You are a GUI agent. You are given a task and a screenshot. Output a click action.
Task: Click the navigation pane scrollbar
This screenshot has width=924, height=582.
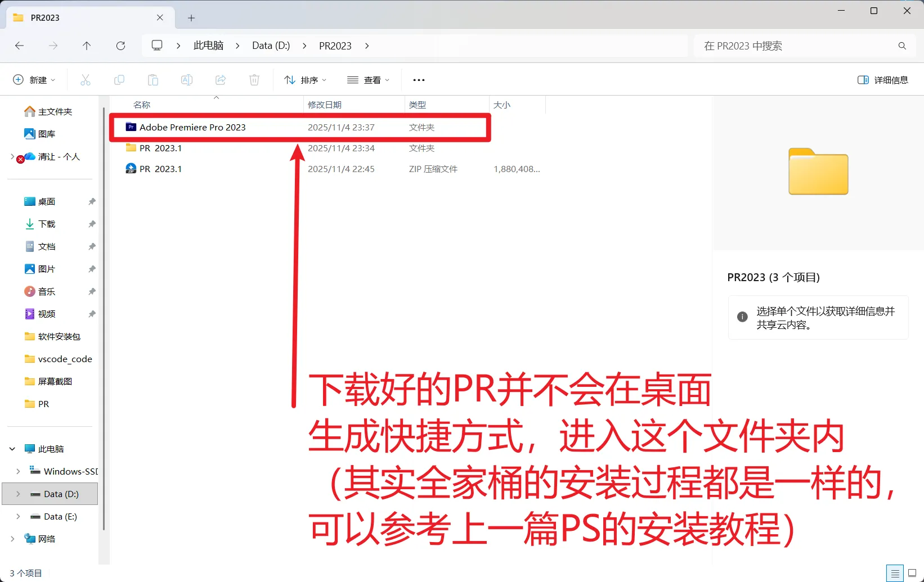tap(104, 319)
